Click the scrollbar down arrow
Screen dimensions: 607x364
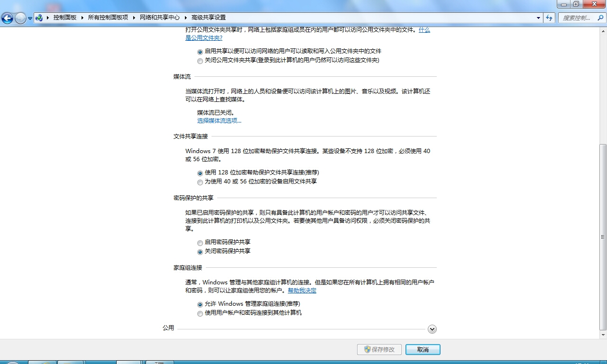click(x=603, y=335)
